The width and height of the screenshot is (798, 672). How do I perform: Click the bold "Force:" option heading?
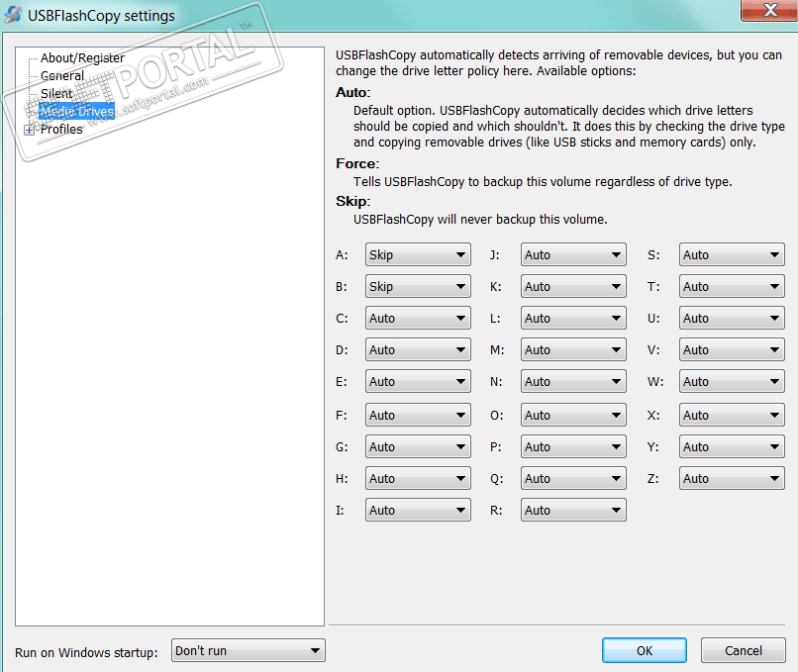357,163
